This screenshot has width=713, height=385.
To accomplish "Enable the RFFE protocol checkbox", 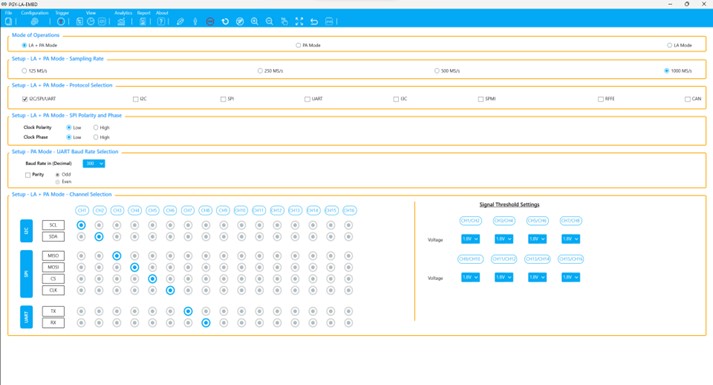I will (x=601, y=99).
